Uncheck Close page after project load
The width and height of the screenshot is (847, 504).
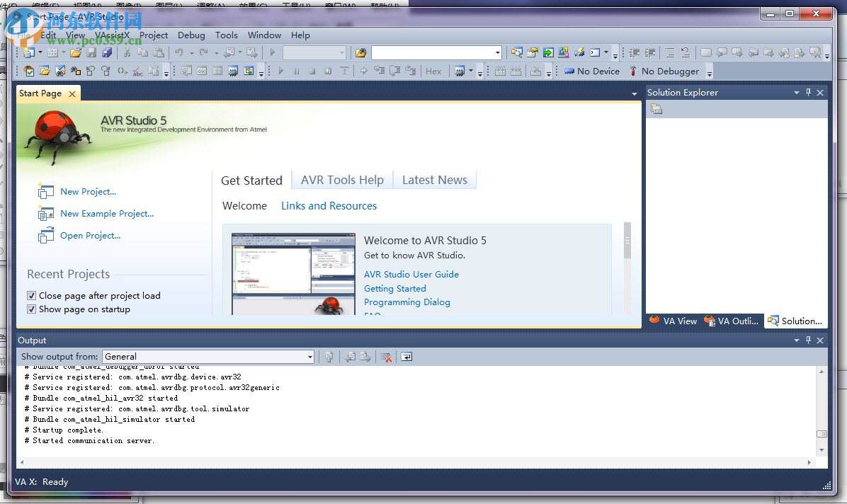tap(31, 296)
